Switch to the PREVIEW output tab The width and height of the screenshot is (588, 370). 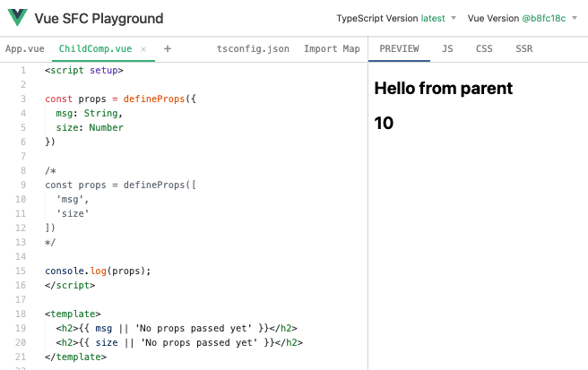coord(399,48)
